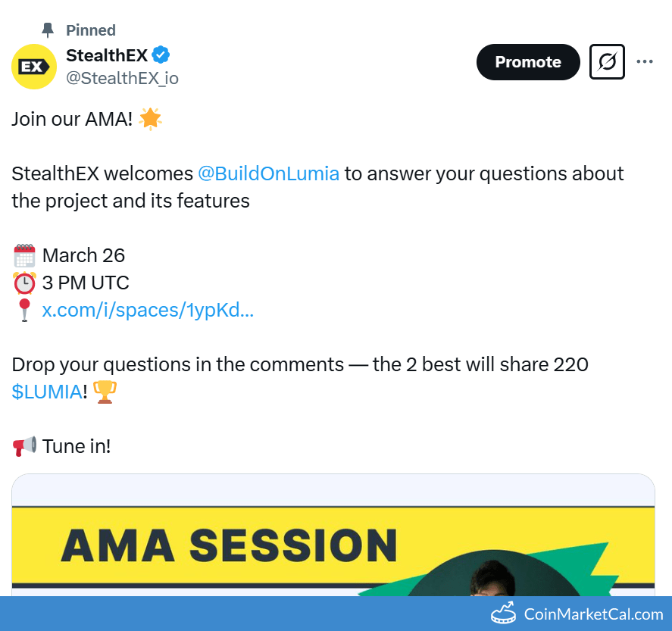Open the Grok slashed-circle icon
The image size is (672, 631).
[607, 62]
